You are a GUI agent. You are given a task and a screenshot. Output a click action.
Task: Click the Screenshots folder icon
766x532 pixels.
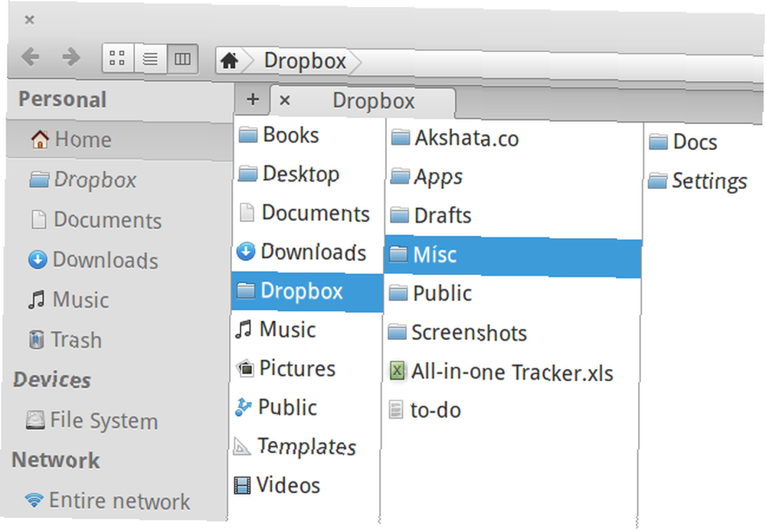point(397,332)
